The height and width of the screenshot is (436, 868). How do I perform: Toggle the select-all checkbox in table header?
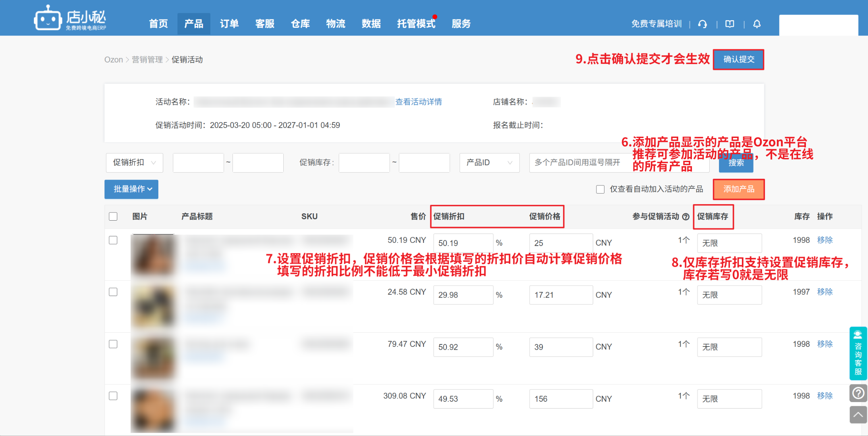(x=113, y=217)
